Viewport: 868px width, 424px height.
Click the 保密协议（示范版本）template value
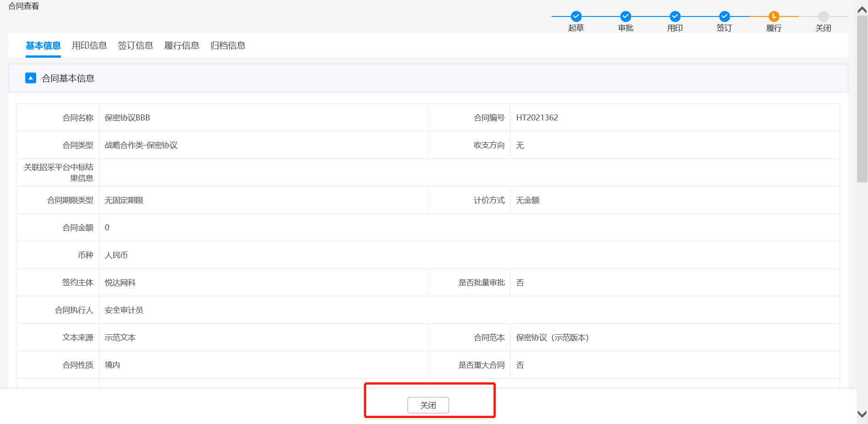tap(552, 337)
